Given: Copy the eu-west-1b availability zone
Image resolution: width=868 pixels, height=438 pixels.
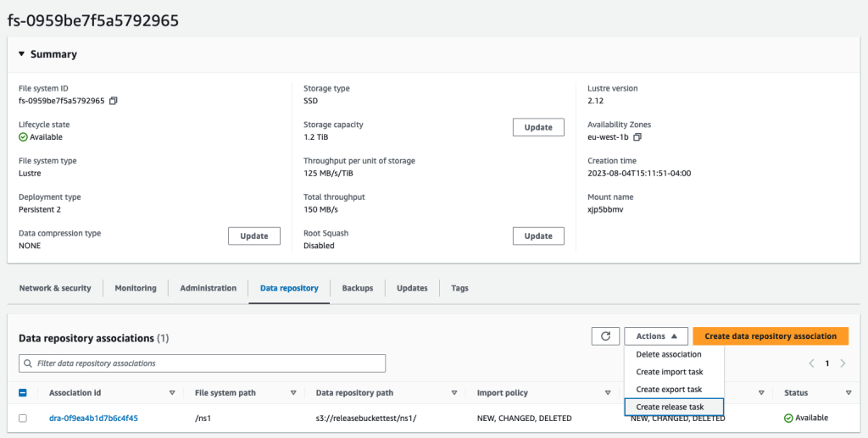Looking at the screenshot, I should tap(637, 136).
